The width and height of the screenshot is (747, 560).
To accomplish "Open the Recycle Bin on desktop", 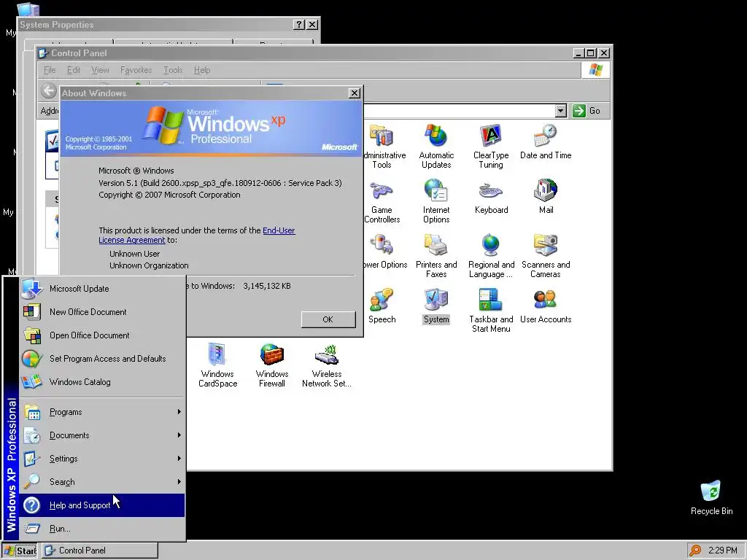I will tap(711, 497).
